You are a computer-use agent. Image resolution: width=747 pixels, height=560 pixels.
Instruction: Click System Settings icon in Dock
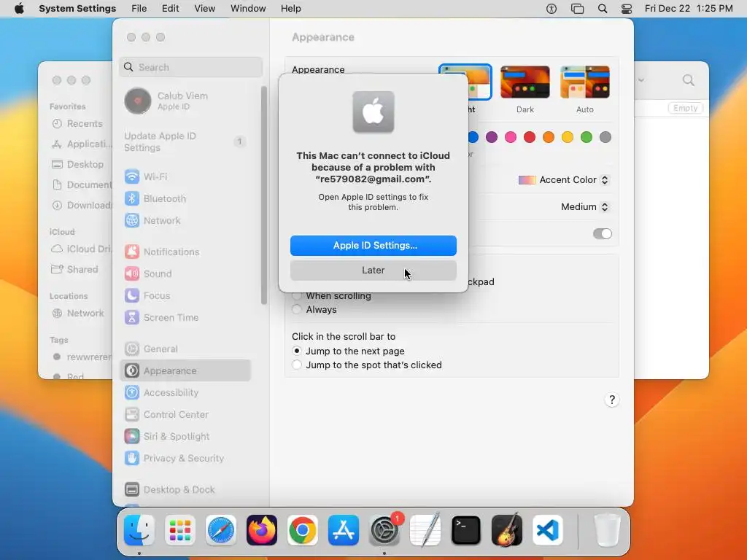click(384, 530)
